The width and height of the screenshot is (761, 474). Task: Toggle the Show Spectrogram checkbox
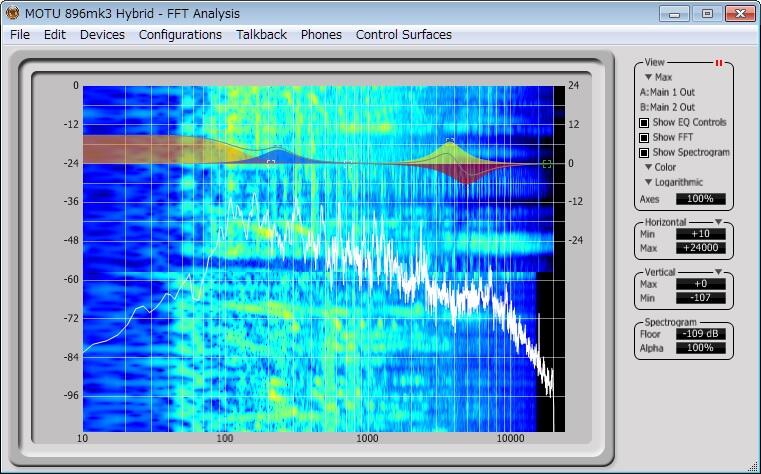pos(644,153)
